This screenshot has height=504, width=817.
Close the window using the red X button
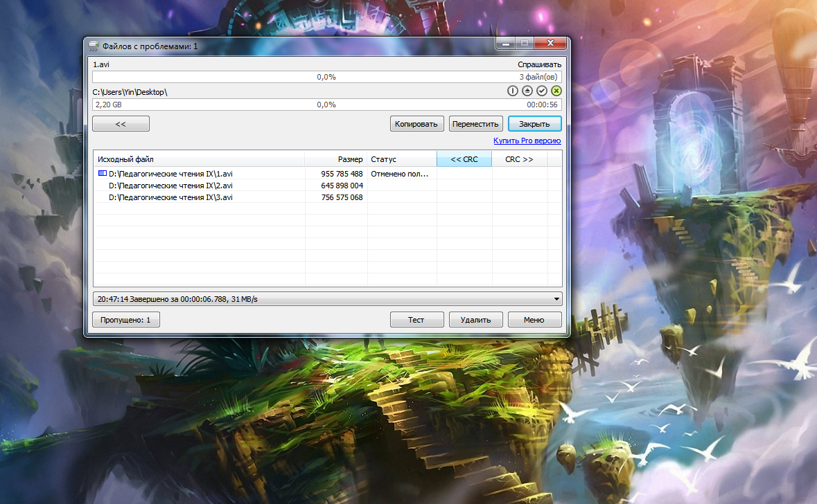point(551,44)
